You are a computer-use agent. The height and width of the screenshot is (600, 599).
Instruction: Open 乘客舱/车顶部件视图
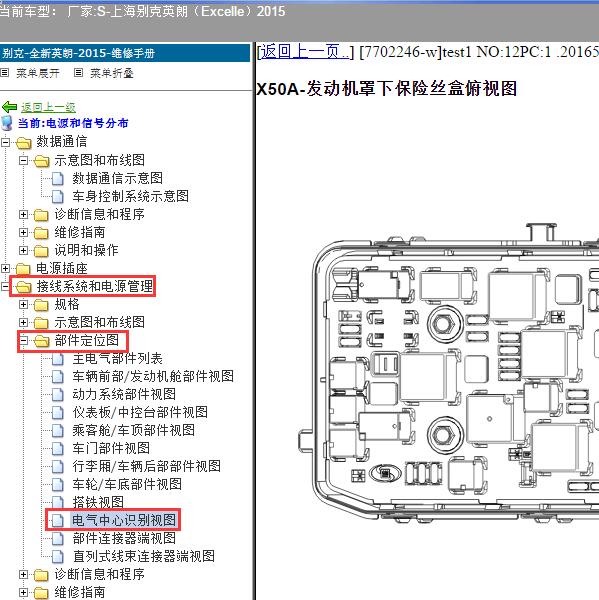[134, 430]
